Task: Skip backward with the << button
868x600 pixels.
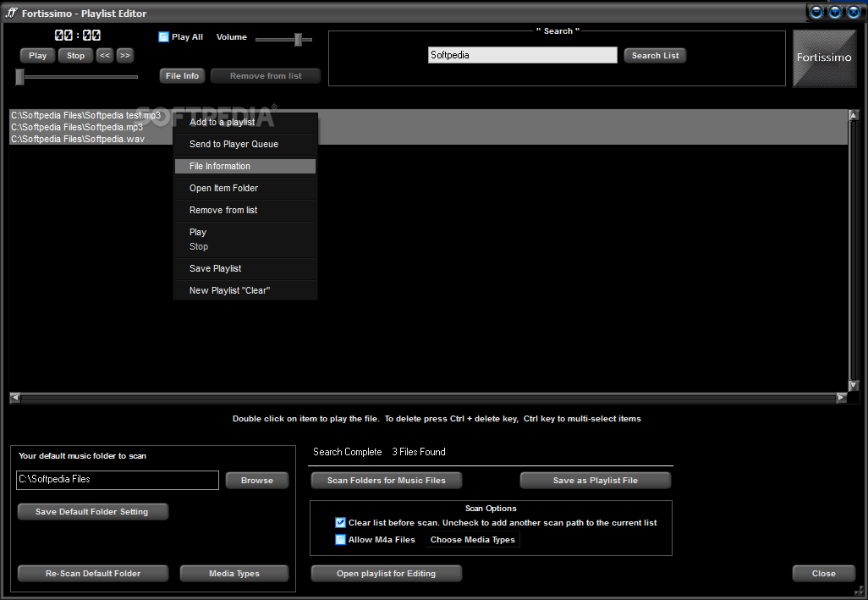Action: 105,55
